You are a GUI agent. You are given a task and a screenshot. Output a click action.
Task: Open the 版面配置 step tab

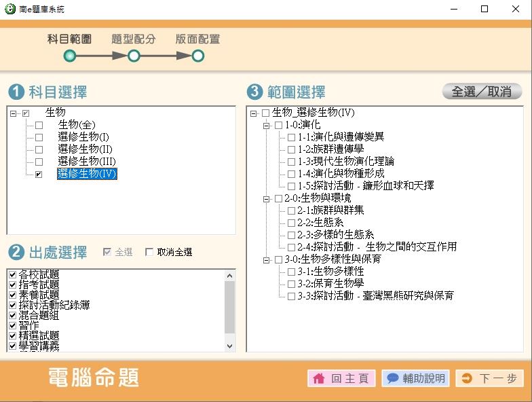point(198,39)
